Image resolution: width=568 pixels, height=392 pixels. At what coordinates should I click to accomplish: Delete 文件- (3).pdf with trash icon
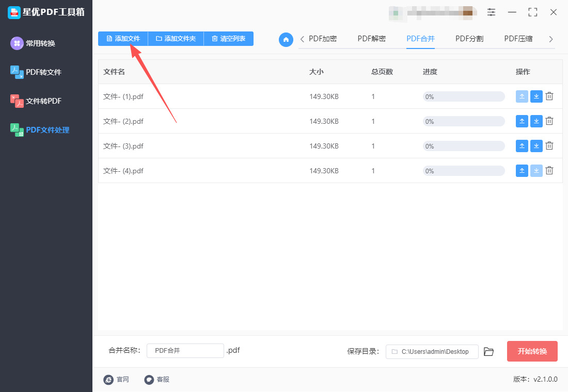(549, 146)
